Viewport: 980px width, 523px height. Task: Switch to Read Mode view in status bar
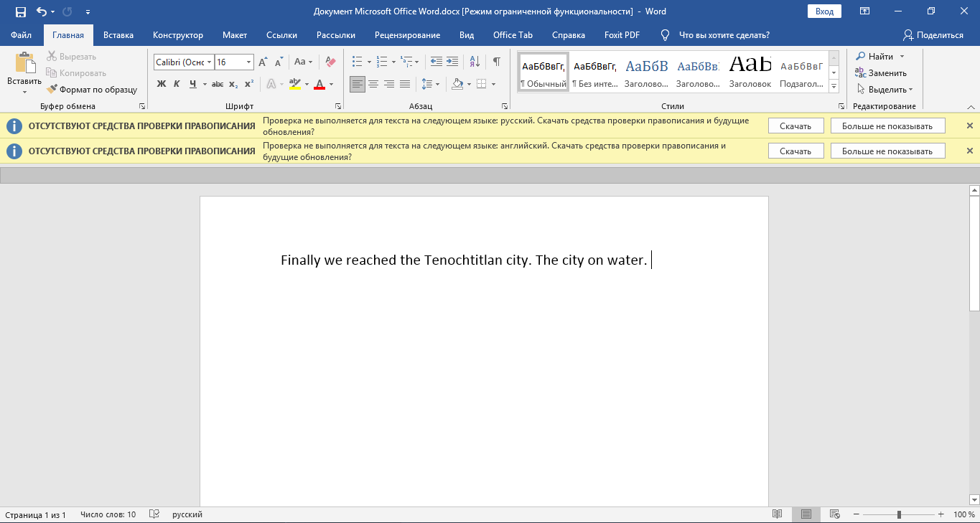[x=777, y=514]
